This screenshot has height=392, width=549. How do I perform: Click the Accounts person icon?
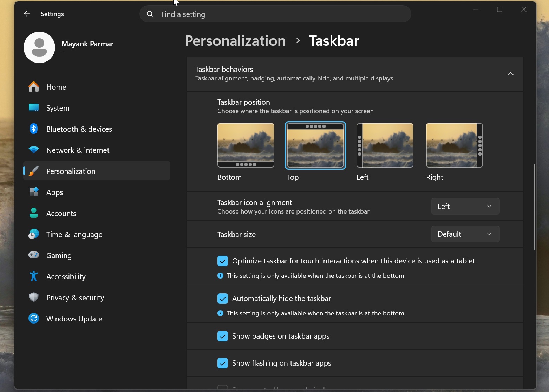click(x=34, y=213)
